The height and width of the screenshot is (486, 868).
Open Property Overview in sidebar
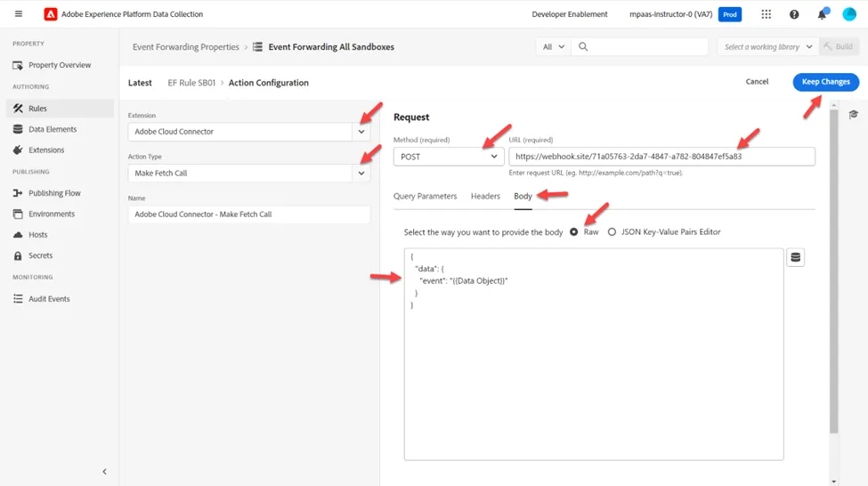tap(60, 65)
